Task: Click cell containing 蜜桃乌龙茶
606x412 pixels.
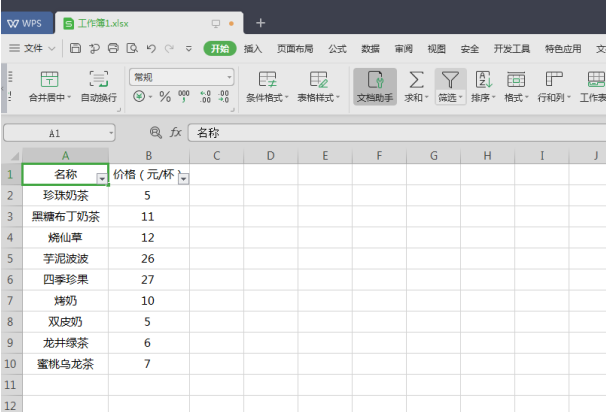Action: [66, 364]
